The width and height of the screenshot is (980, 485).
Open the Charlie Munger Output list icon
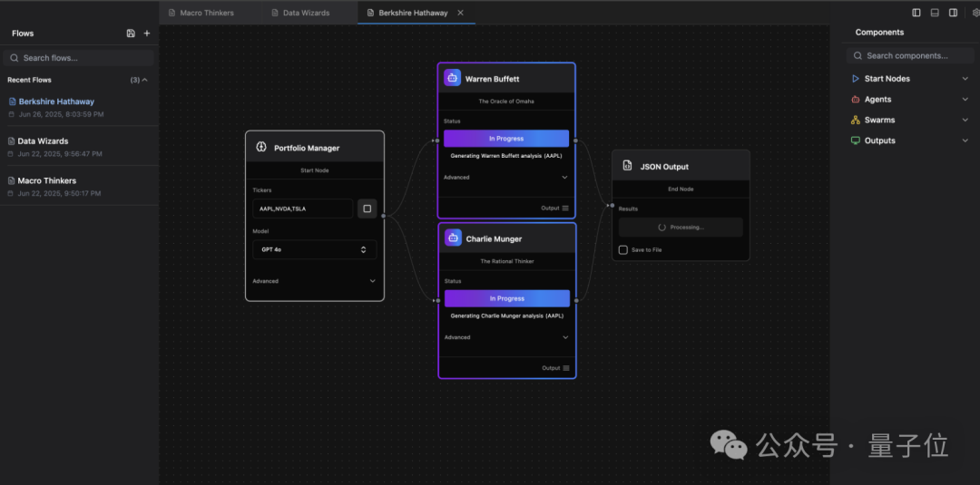(x=565, y=368)
